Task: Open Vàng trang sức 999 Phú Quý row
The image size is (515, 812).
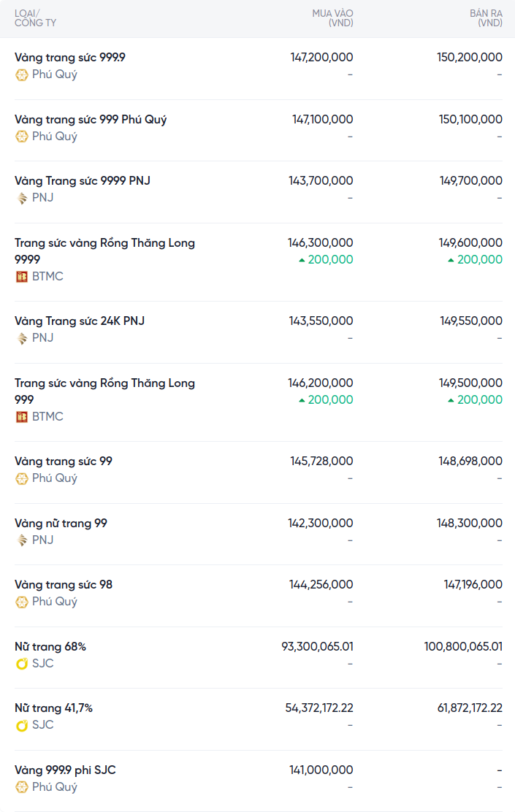Action: click(91, 120)
